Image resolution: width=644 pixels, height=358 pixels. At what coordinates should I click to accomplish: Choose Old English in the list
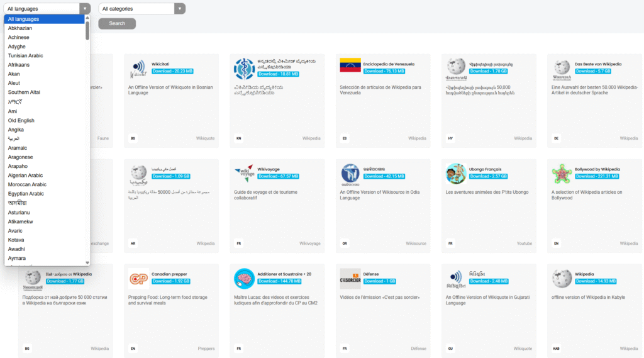coord(45,120)
